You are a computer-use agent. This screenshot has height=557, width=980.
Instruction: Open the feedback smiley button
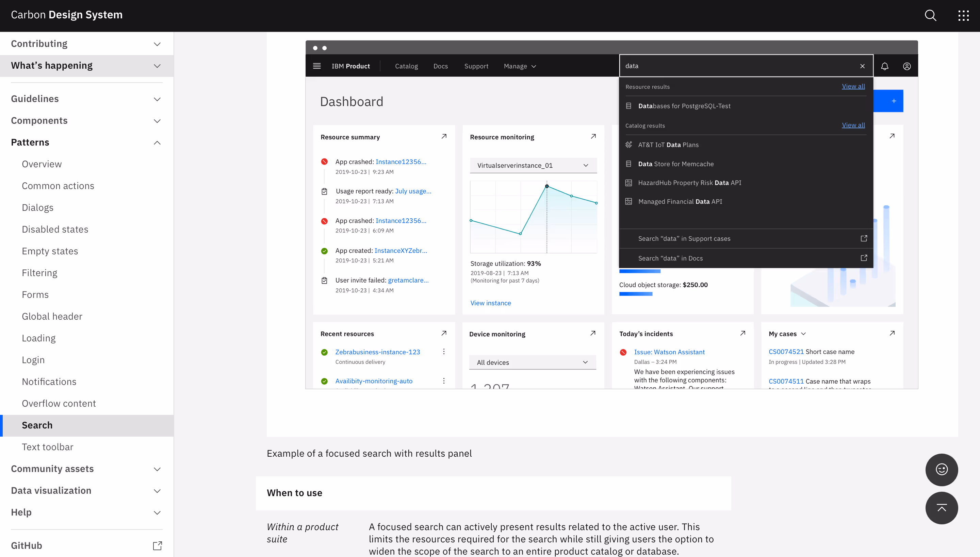[x=941, y=469]
